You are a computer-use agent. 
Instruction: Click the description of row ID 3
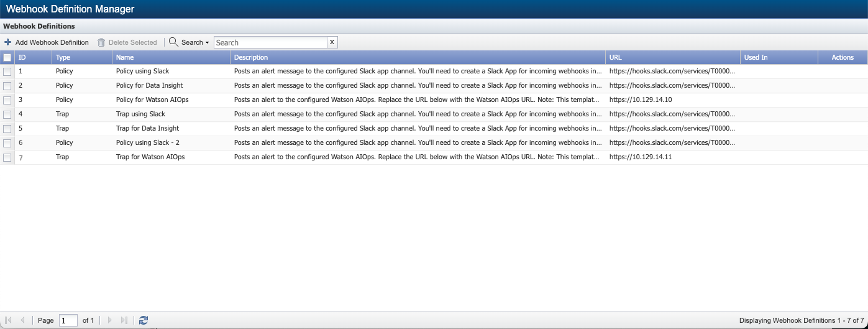coord(418,100)
